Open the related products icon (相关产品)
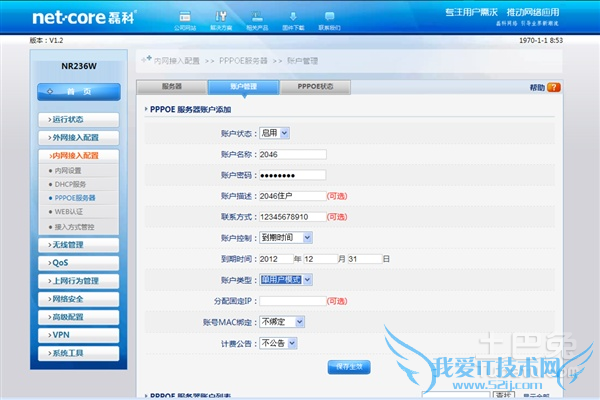Screen dimensions: 600x400 point(257,20)
